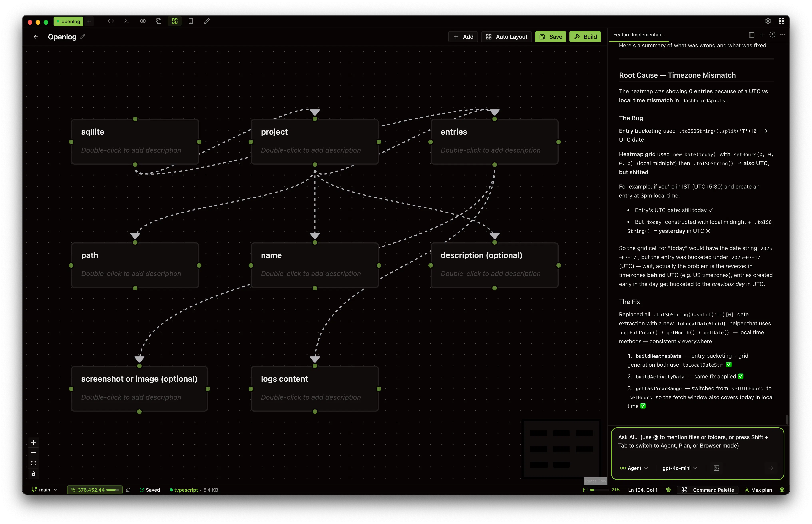Open the brush design tool icon
The width and height of the screenshot is (812, 524).
207,21
